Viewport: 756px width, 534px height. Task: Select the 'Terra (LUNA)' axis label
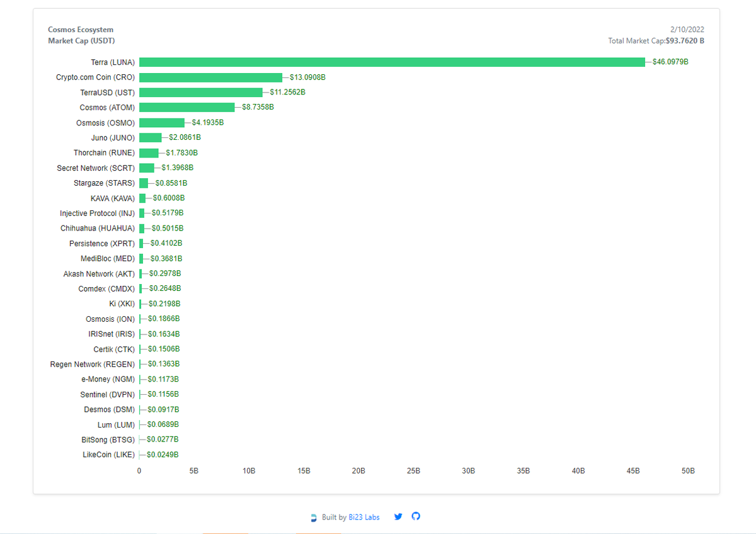tap(113, 62)
